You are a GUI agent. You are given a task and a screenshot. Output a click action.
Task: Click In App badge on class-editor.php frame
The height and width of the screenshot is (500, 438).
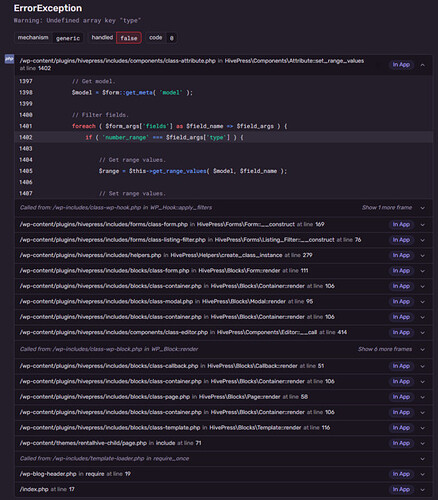coord(401,332)
